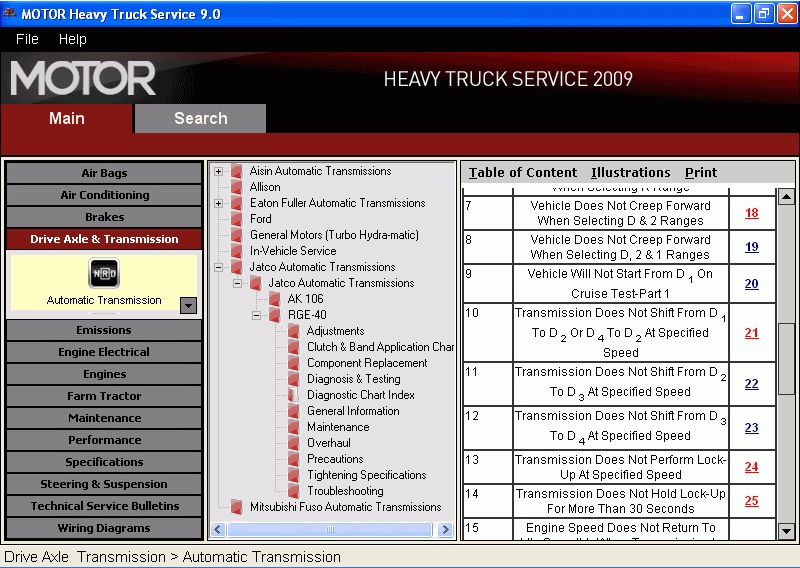Click the book icon beside AK 106

[x=274, y=299]
